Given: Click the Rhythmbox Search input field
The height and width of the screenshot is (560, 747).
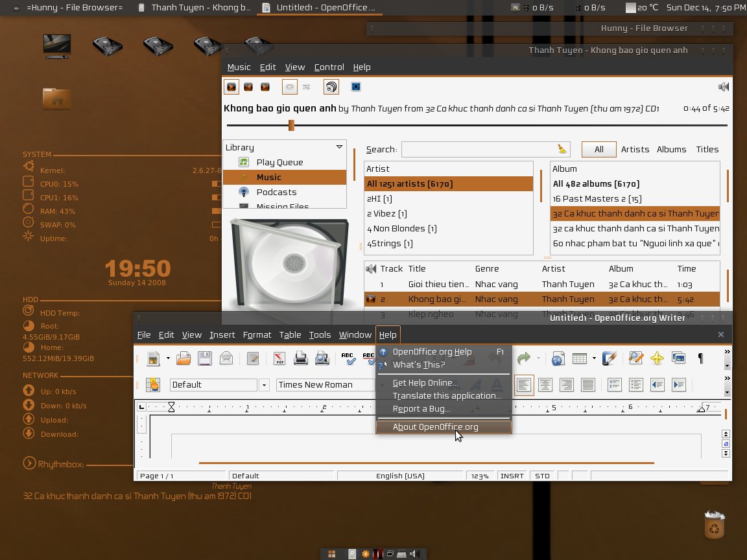Looking at the screenshot, I should tap(480, 150).
